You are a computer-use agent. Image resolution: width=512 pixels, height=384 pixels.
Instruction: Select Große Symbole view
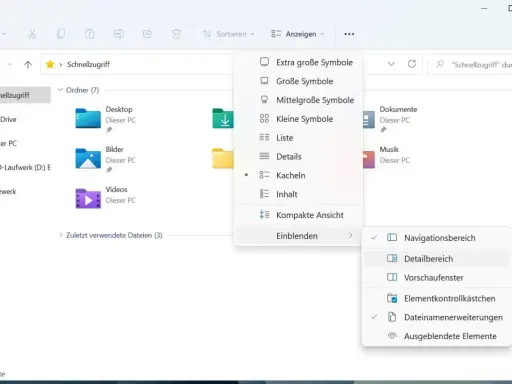coord(299,81)
